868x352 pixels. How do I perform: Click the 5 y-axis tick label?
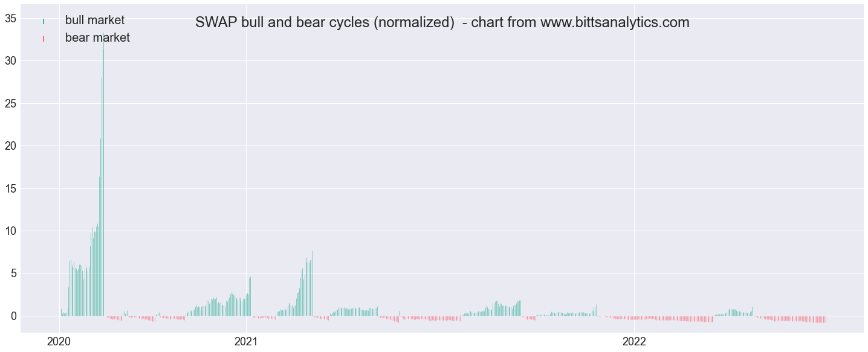pos(13,274)
